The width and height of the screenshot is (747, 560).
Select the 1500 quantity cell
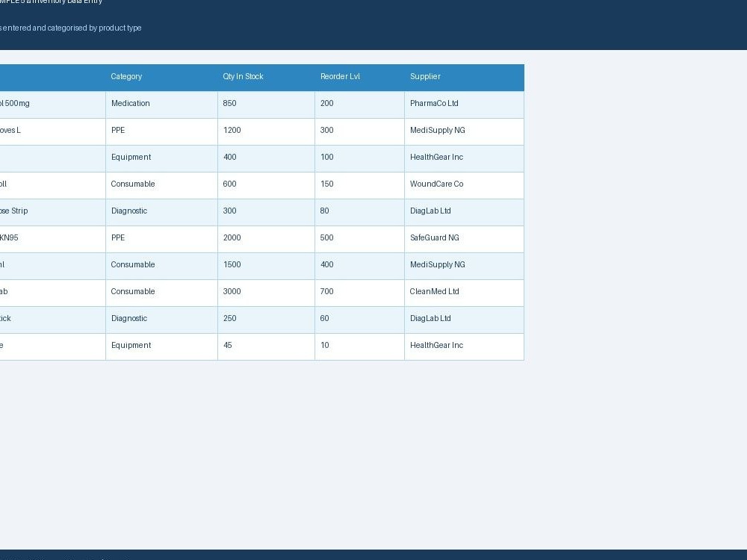tap(267, 267)
